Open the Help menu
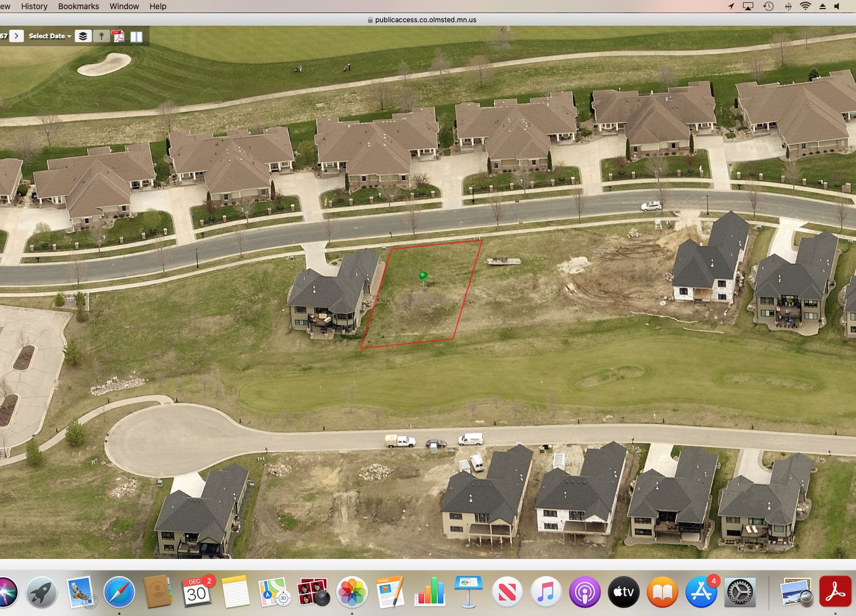 [158, 6]
